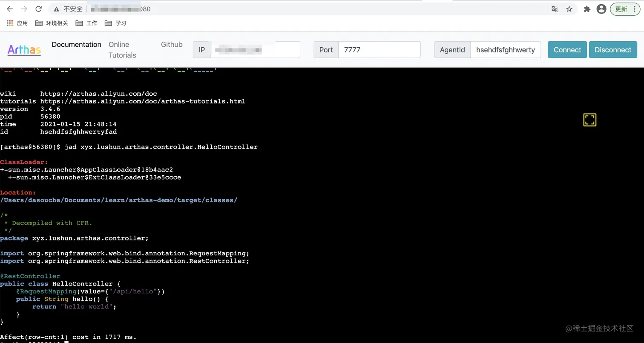
Task: Click the ExtClassLoader@33e5ccce line
Action: click(x=95, y=177)
